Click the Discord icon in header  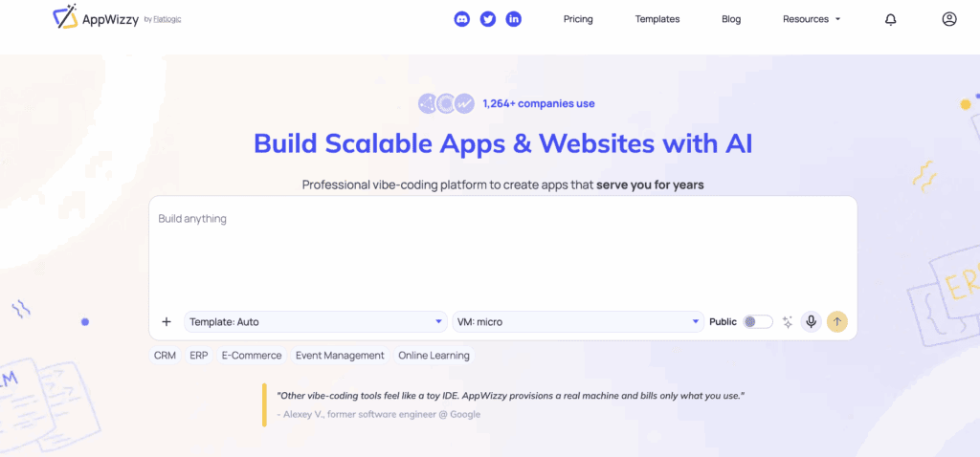pos(462,19)
